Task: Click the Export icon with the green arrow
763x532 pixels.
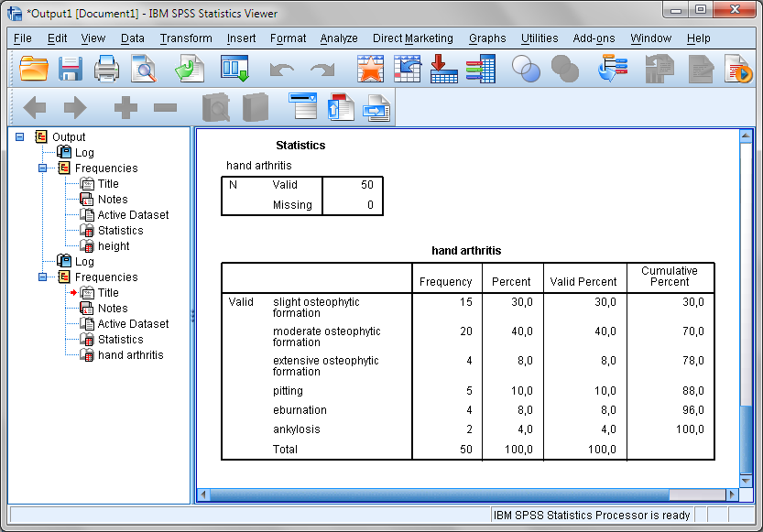Action: [190, 69]
